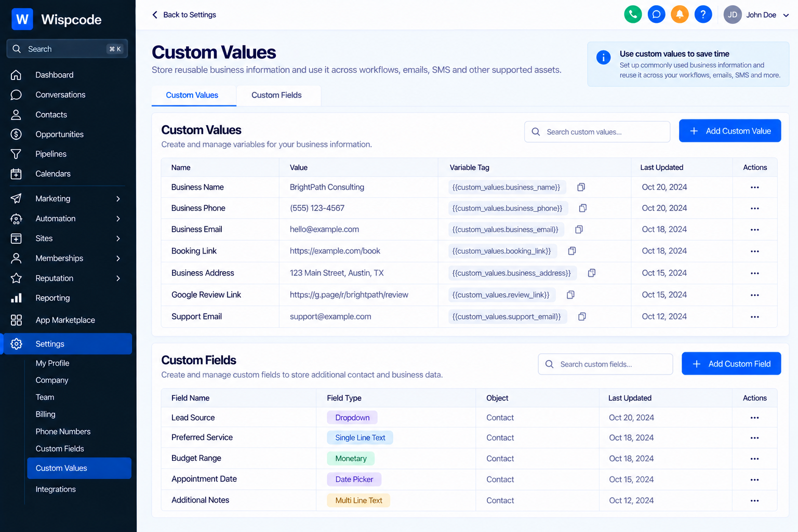Open actions menu for Lead Source field
The image size is (798, 532).
755,418
